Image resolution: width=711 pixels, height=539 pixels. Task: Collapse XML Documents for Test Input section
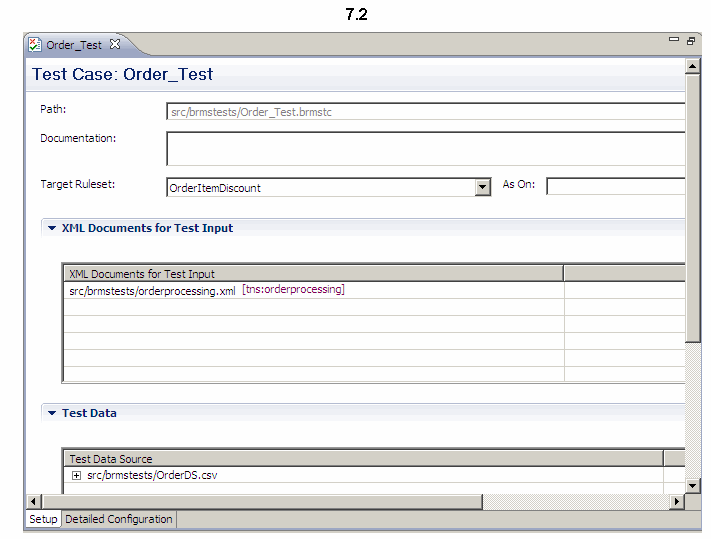point(52,228)
